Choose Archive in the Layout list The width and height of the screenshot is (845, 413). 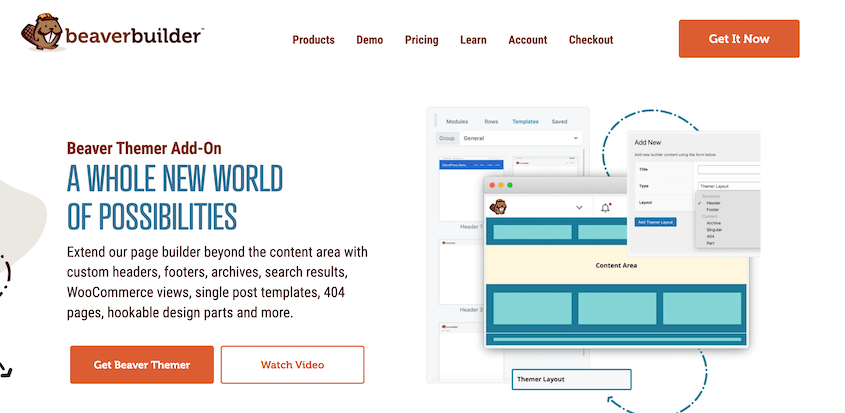[x=714, y=223]
